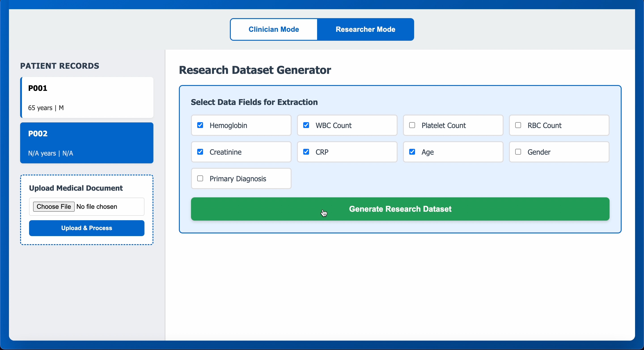Open patient record P001
Screen dimensions: 644x350
tap(87, 98)
